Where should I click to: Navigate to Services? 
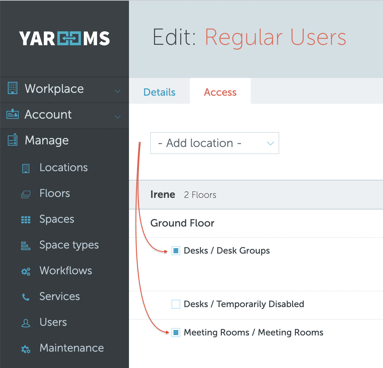coord(60,296)
